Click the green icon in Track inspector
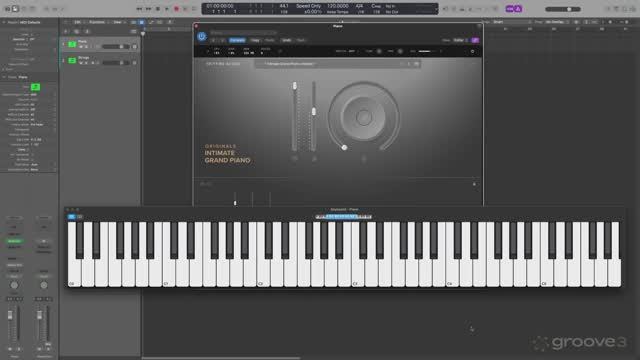 36,87
